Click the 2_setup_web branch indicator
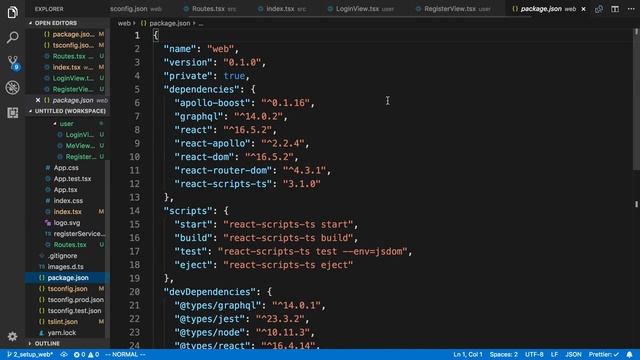 pos(30,355)
